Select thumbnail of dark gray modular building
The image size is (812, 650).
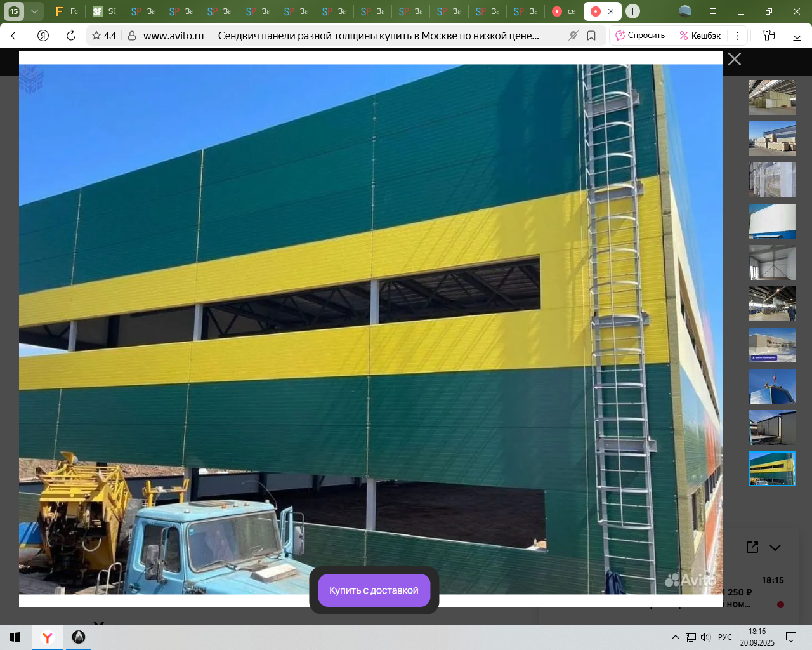coord(772,427)
